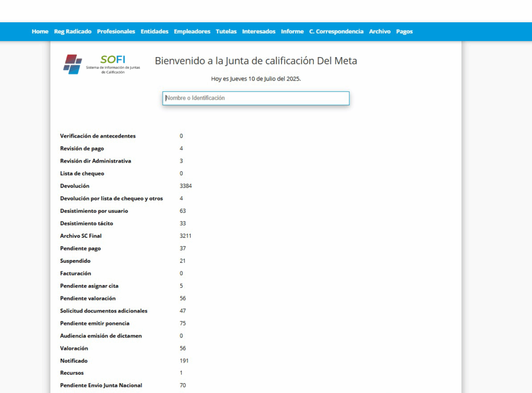Click Pendiente asignar cita label
Viewport: 532px width, 393px height.
(x=89, y=286)
